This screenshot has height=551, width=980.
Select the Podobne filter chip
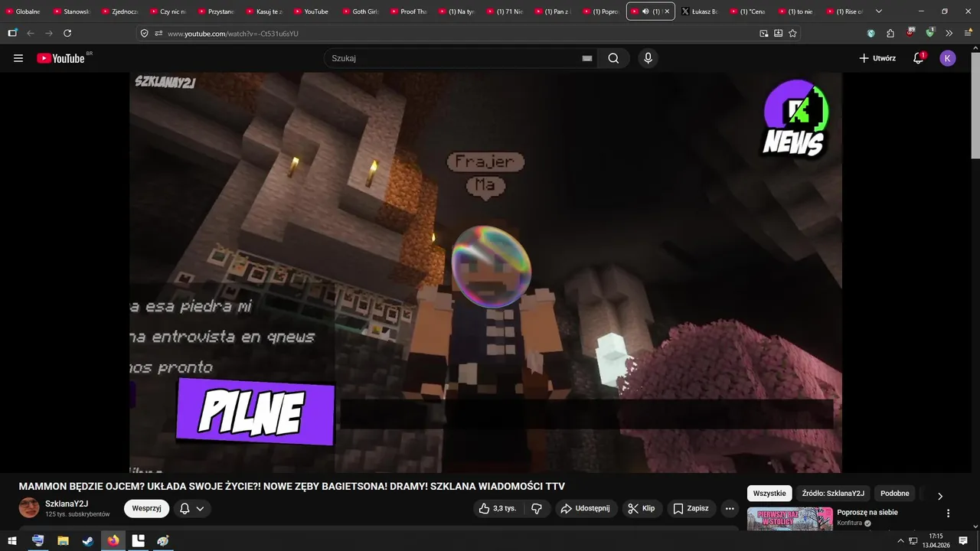point(894,494)
